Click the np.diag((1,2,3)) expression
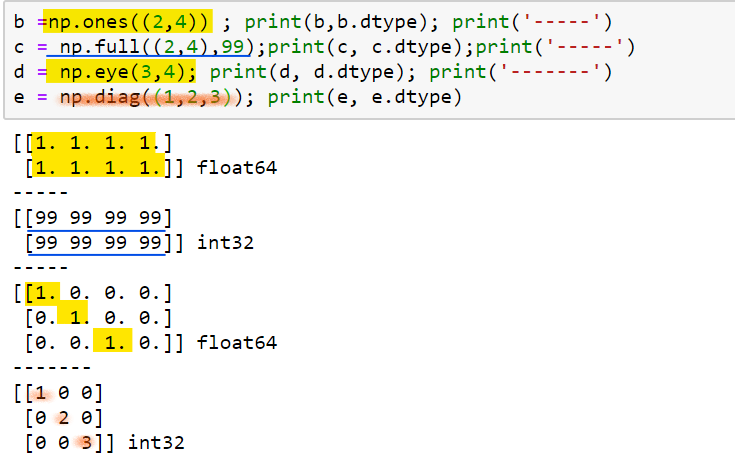This screenshot has width=735, height=469. point(150,97)
